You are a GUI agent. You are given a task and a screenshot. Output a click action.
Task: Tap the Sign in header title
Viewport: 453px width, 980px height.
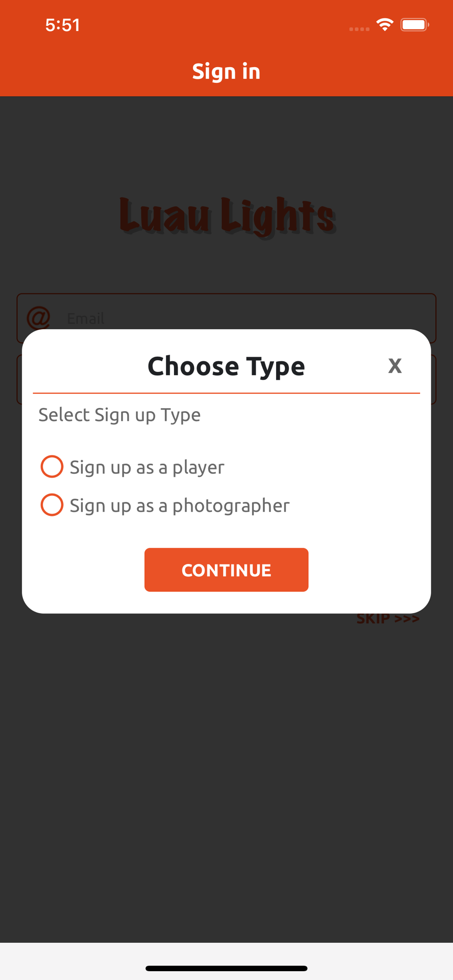point(226,72)
